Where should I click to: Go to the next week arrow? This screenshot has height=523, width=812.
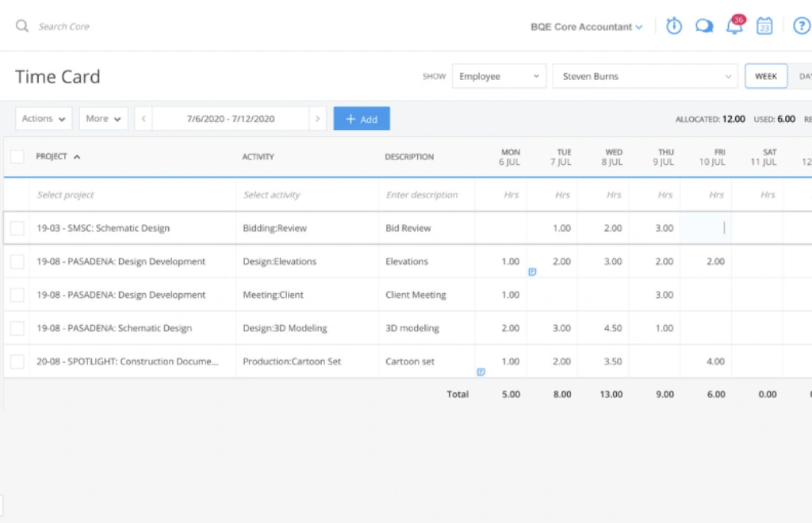[x=318, y=119]
